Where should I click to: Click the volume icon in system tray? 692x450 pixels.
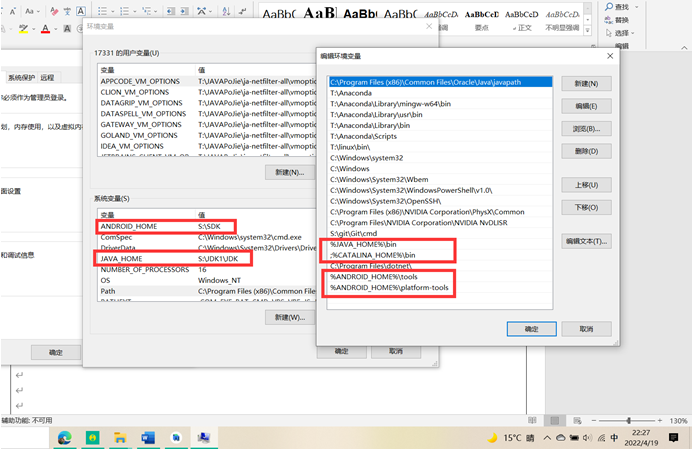pos(587,438)
